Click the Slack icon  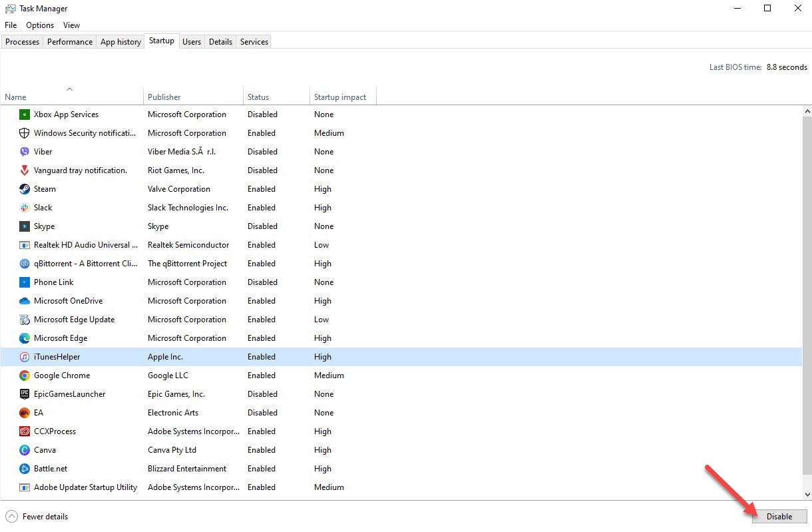(25, 208)
